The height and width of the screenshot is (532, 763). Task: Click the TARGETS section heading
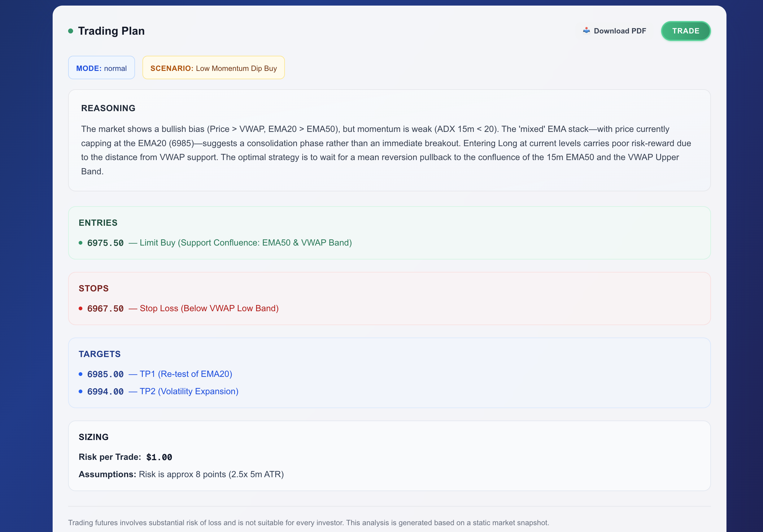99,354
